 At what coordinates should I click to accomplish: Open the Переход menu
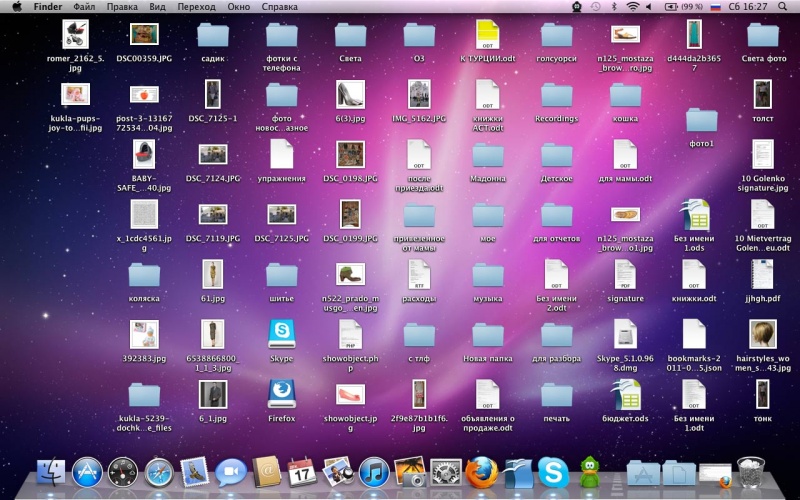(x=196, y=7)
